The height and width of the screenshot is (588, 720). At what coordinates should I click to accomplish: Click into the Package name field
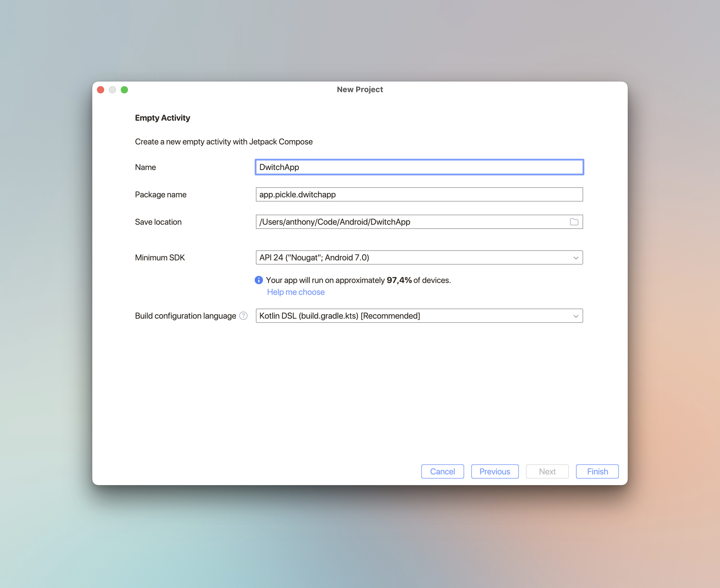tap(419, 194)
